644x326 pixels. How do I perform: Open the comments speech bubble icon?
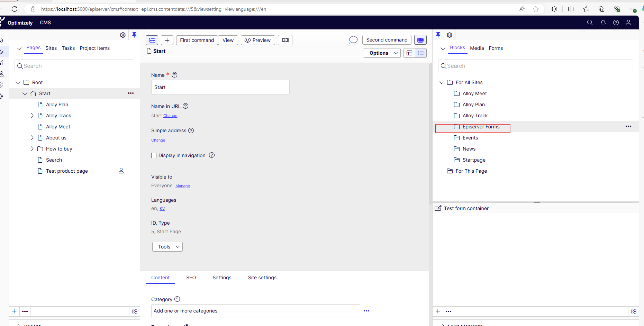click(x=353, y=40)
